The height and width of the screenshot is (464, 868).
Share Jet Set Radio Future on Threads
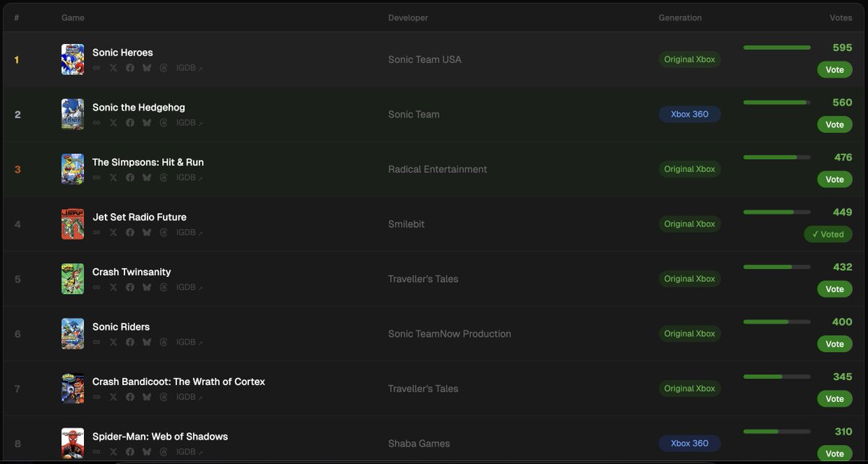pos(163,233)
